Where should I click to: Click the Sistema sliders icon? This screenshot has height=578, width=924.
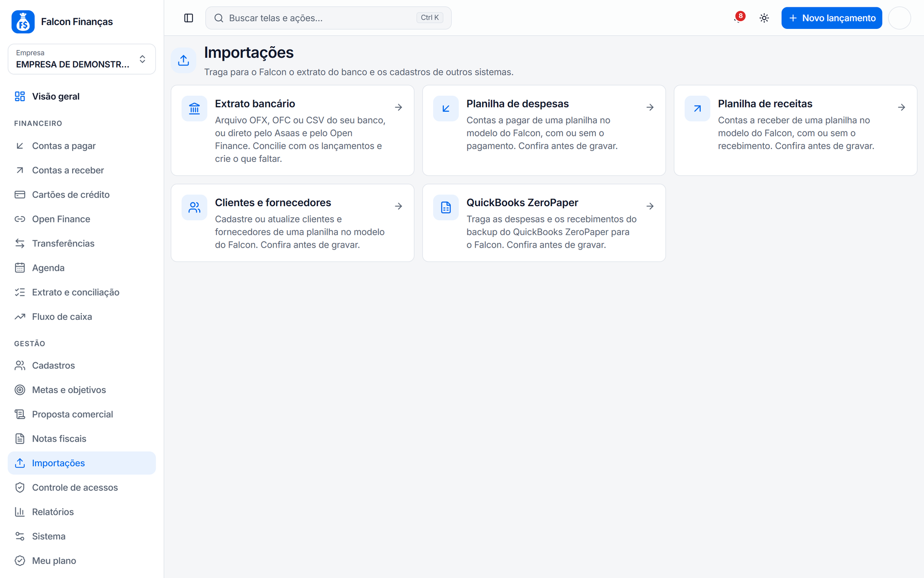[20, 536]
